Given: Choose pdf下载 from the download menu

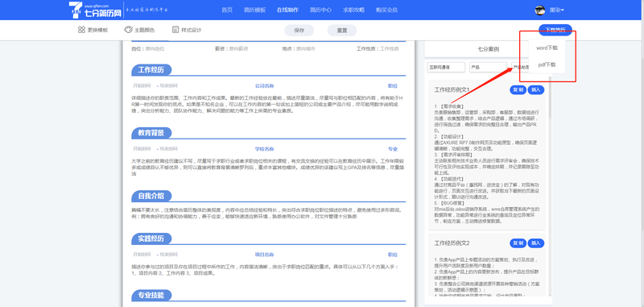Looking at the screenshot, I should [x=547, y=64].
